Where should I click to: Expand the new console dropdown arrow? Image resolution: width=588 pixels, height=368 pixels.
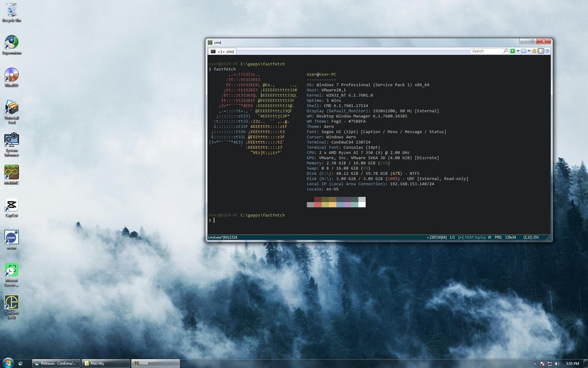click(518, 51)
